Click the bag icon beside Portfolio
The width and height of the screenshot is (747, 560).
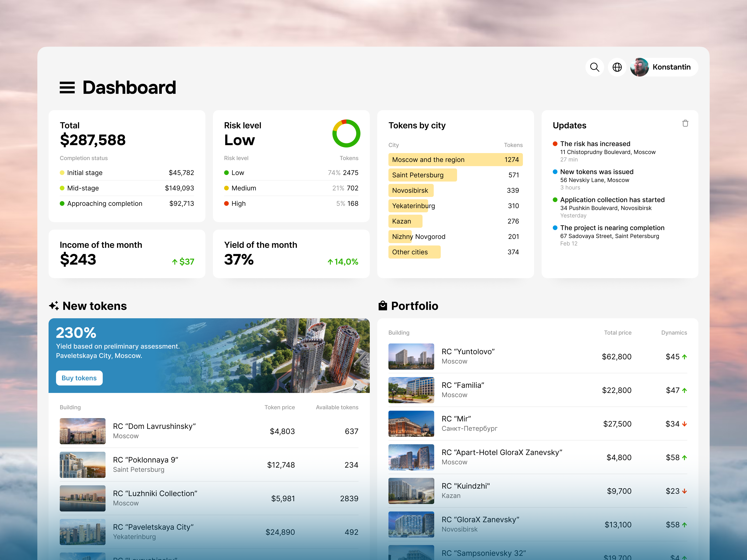point(383,306)
